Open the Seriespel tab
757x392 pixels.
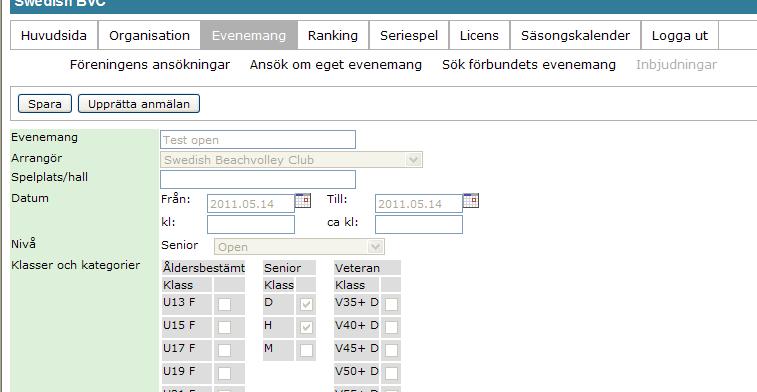(409, 35)
